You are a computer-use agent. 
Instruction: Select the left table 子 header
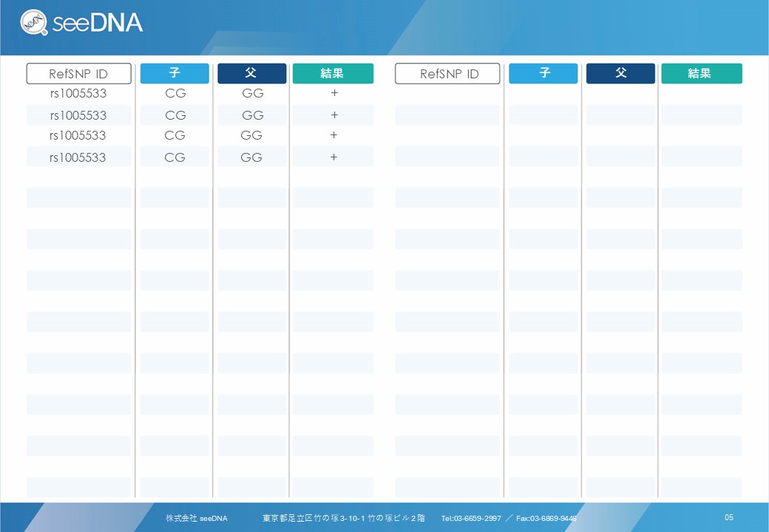[x=175, y=73]
